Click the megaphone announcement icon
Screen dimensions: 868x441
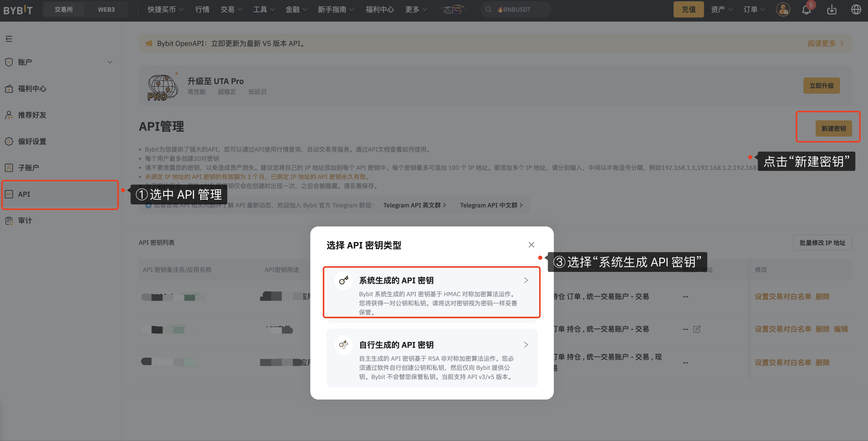(x=149, y=43)
